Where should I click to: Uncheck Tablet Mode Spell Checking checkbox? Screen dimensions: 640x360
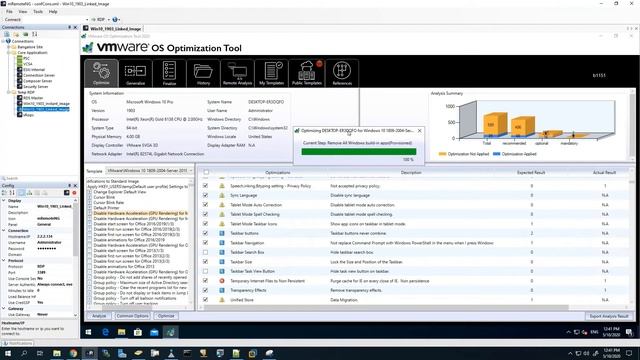coord(206,214)
